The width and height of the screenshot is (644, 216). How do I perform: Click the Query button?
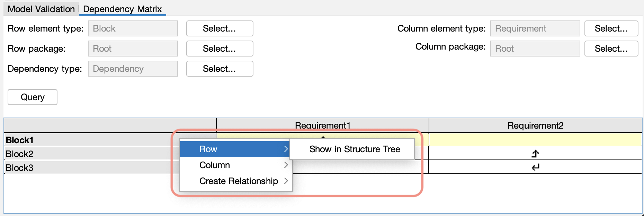(32, 97)
